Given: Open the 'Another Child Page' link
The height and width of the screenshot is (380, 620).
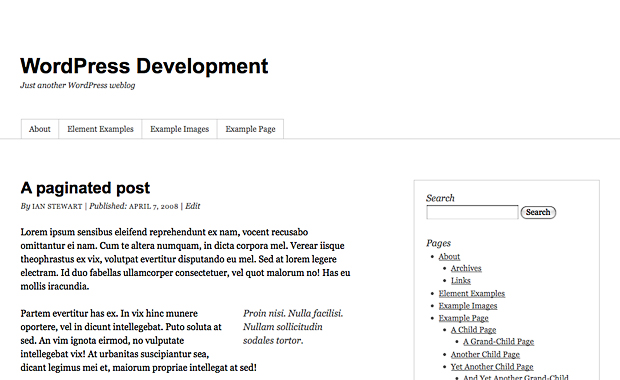Looking at the screenshot, I should pyautogui.click(x=485, y=355).
